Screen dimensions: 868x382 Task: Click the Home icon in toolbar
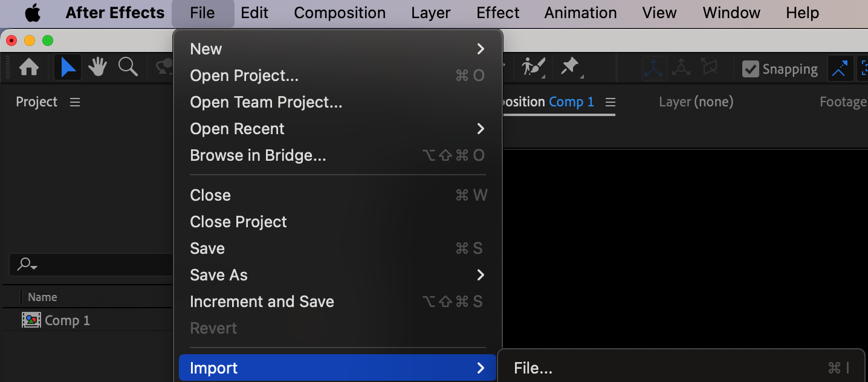29,68
